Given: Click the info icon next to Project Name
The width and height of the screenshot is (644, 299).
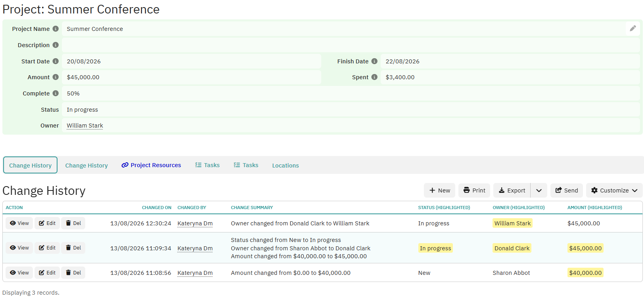Looking at the screenshot, I should pos(56,29).
